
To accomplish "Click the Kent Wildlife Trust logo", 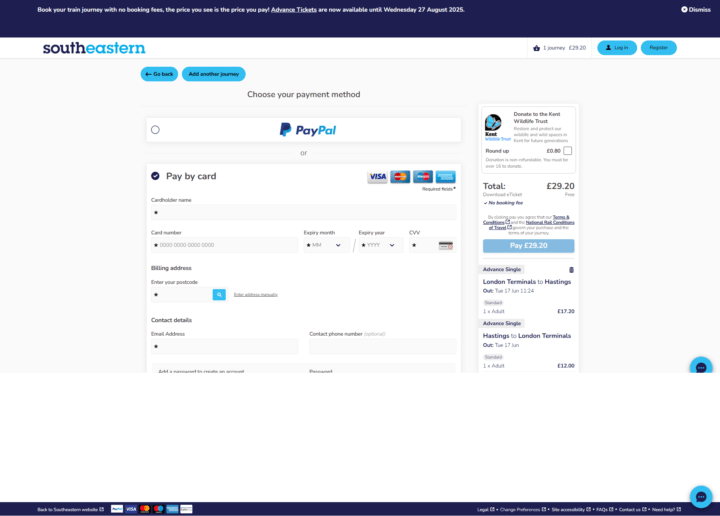I will click(497, 127).
